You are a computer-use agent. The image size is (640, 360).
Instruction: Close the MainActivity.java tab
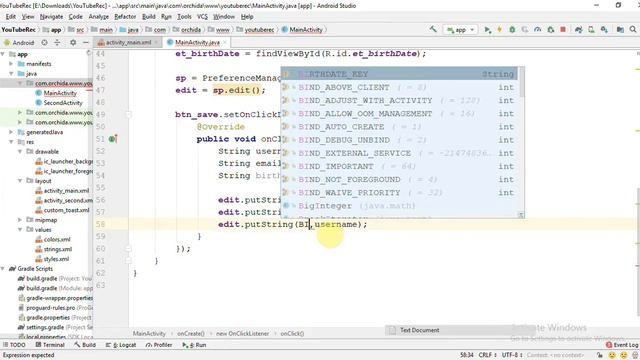pyautogui.click(x=224, y=42)
